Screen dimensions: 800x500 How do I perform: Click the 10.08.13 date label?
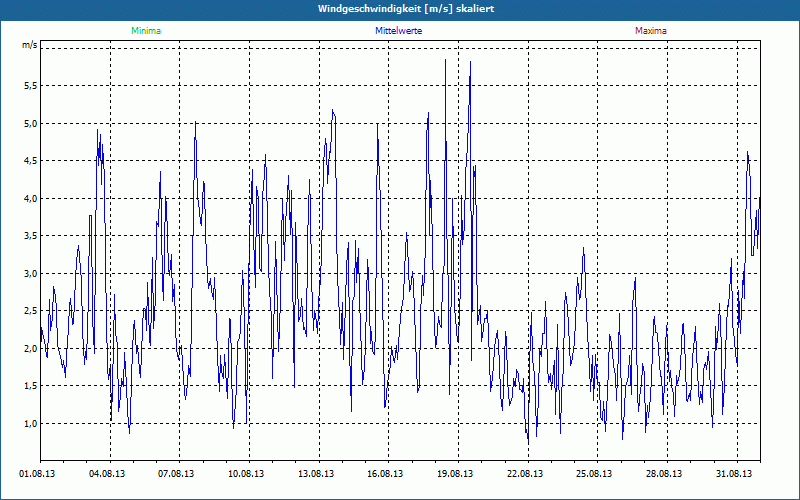[x=246, y=474]
